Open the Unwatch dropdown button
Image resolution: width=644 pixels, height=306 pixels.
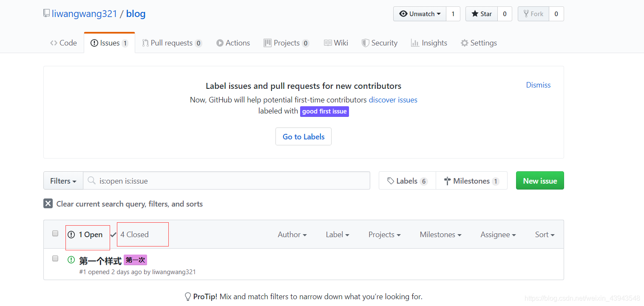point(420,14)
